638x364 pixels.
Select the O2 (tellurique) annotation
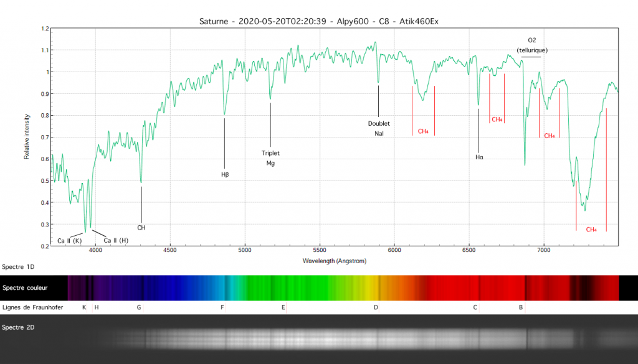click(x=531, y=45)
